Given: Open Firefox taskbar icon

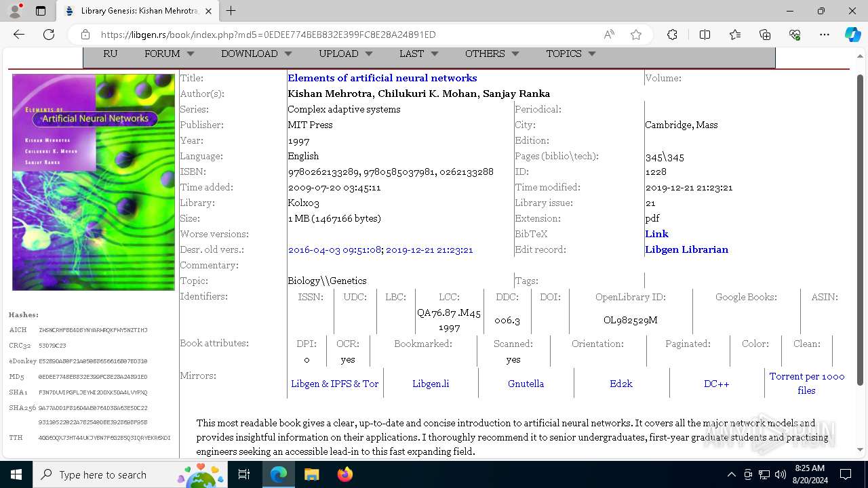Looking at the screenshot, I should 344,474.
